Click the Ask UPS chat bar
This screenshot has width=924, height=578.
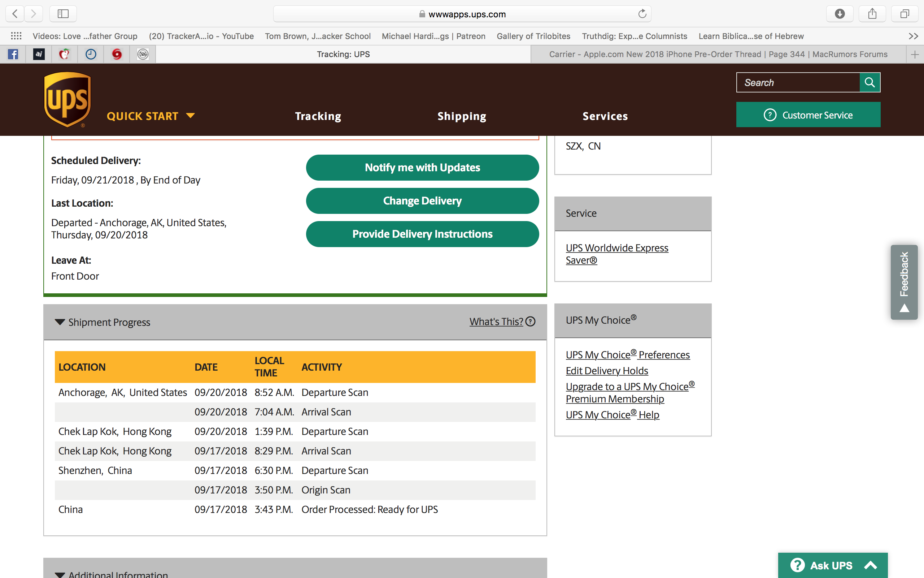[833, 565]
